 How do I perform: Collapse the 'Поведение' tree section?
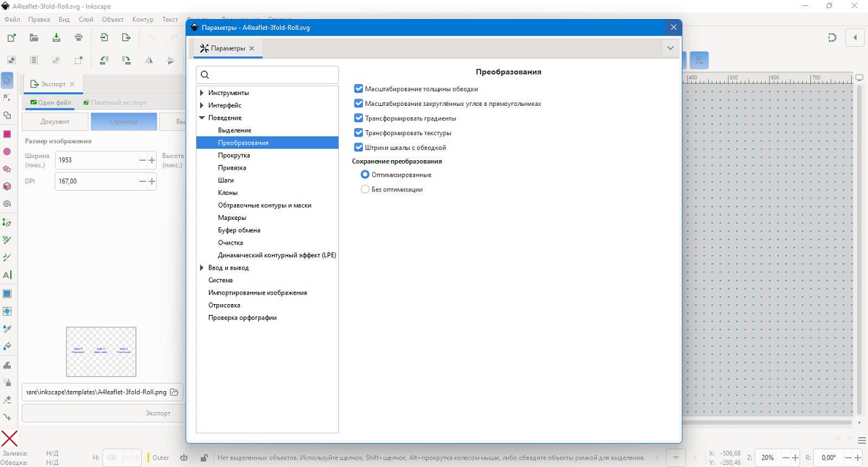click(202, 118)
